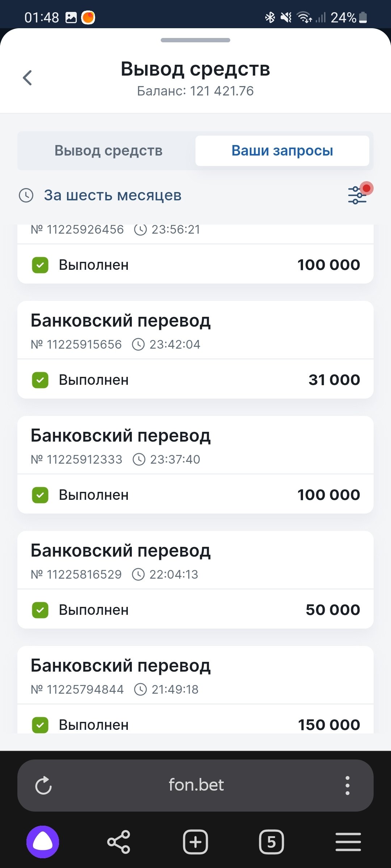
Task: Expand bank transfer request № 11225816529
Action: click(195, 560)
